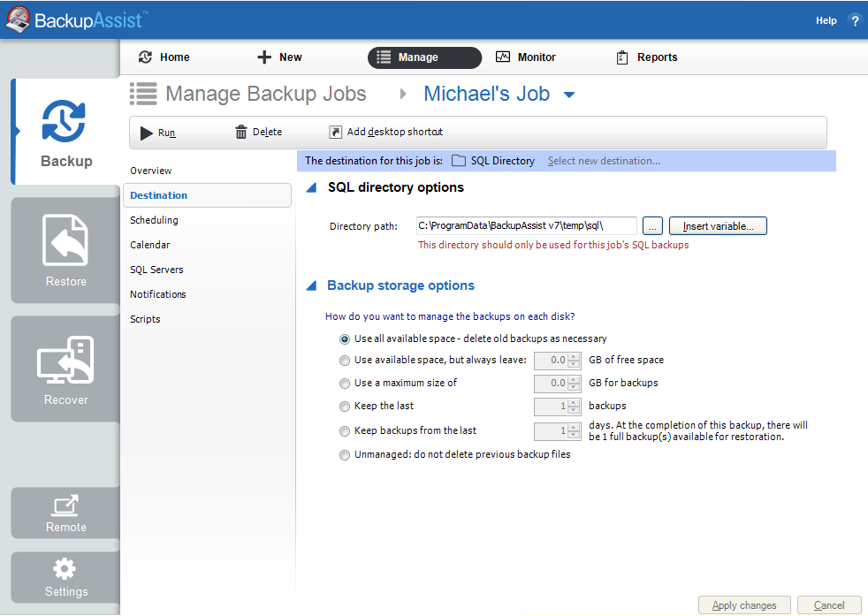Adjust 'Keep the last' backups stepper
Viewport: 868px width, 616px height.
click(574, 407)
